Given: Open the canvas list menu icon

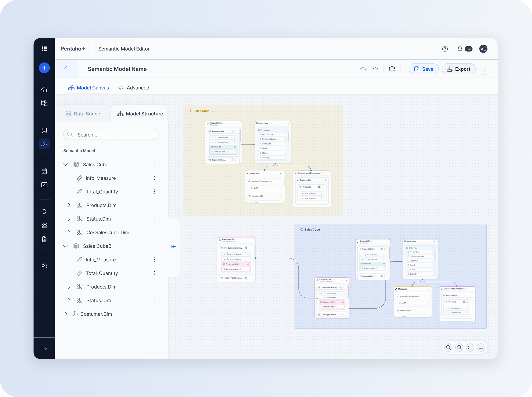Looking at the screenshot, I should pos(481,348).
